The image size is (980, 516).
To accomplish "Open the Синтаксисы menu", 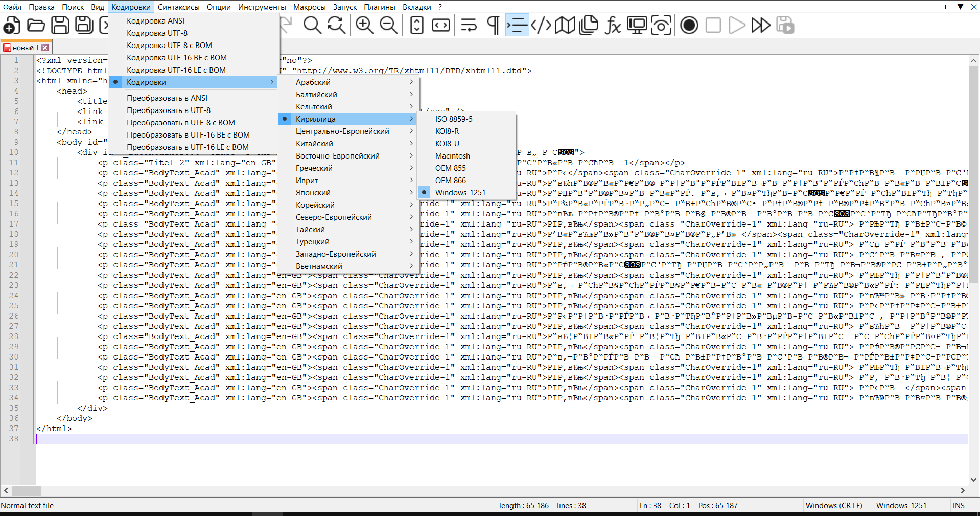I will tap(178, 7).
